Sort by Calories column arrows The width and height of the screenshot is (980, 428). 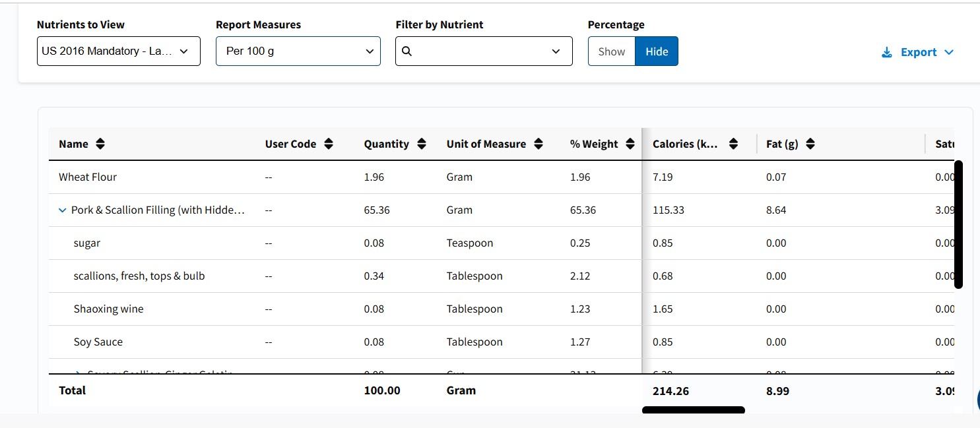pyautogui.click(x=733, y=144)
